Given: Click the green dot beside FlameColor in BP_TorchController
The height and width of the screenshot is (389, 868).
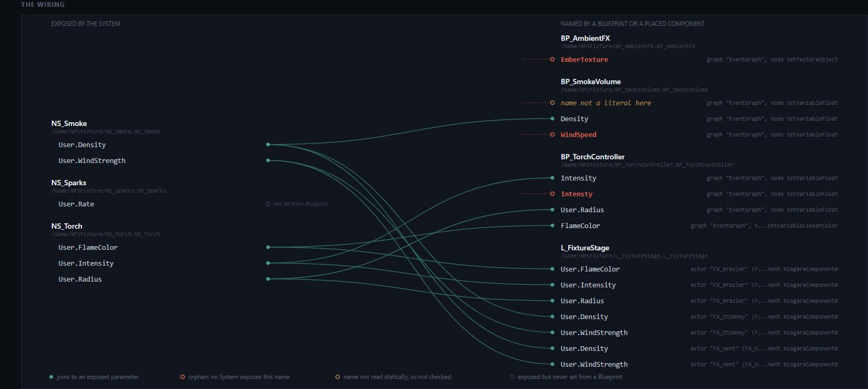Looking at the screenshot, I should 552,225.
